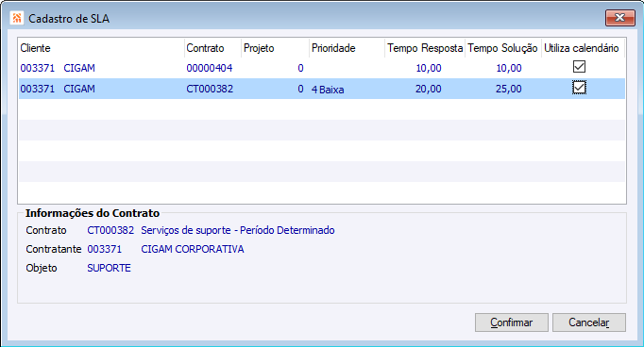Viewport: 644px width, 347px height.
Task: Click the Utiliza calendário column header
Action: [x=584, y=48]
